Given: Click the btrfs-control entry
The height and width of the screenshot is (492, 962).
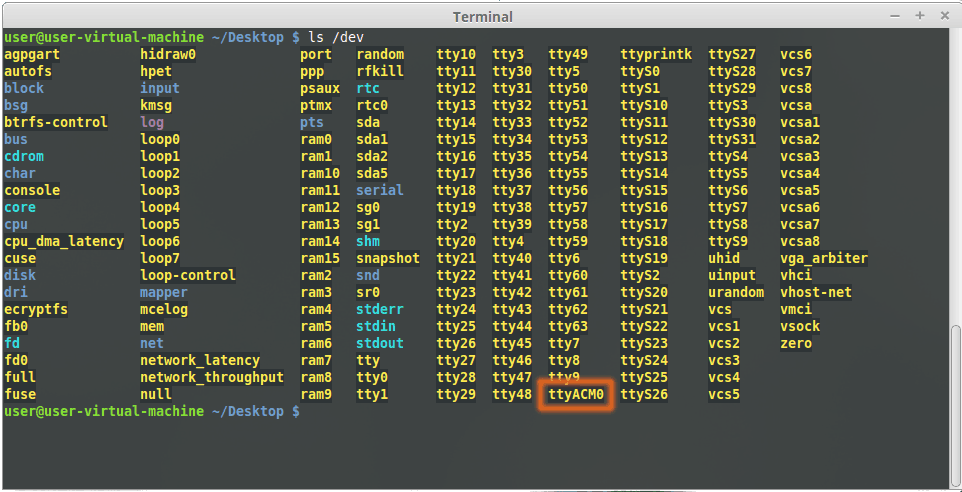Looking at the screenshot, I should coord(55,122).
